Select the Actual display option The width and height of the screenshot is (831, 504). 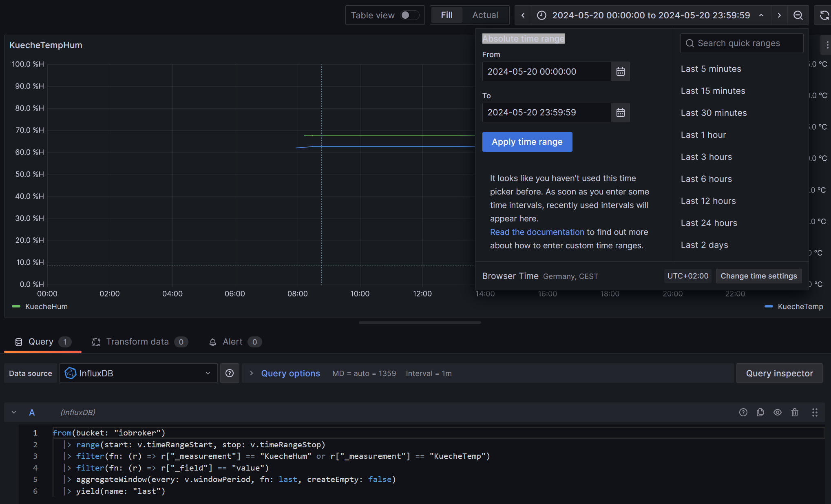[485, 15]
